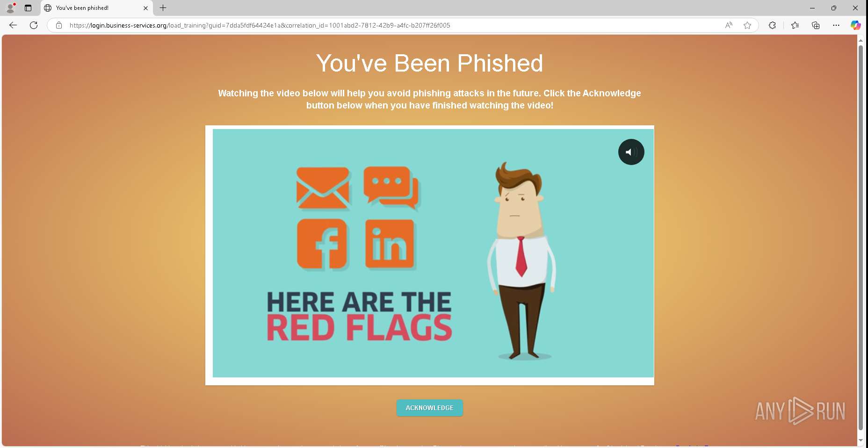This screenshot has width=868, height=448.
Task: Open the Favorites list
Action: click(795, 25)
